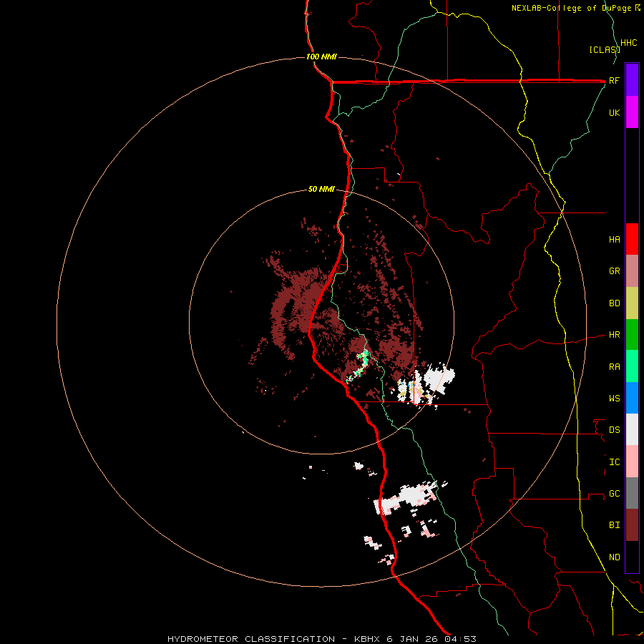Click the RA light-green legend swatch
This screenshot has height=644, width=644.
click(632, 366)
